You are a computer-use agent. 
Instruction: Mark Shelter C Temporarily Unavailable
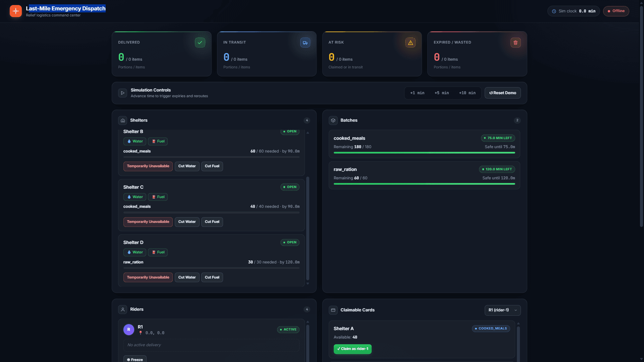pyautogui.click(x=148, y=222)
